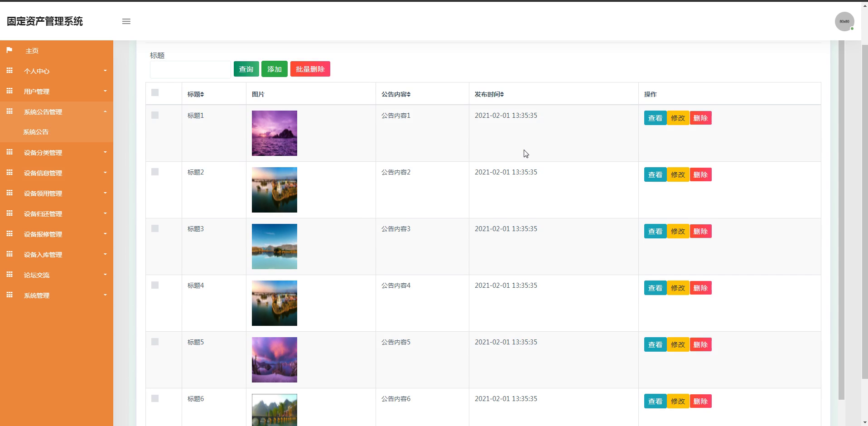
Task: Click the grid icon beside 设备入库管理
Action: tap(10, 254)
